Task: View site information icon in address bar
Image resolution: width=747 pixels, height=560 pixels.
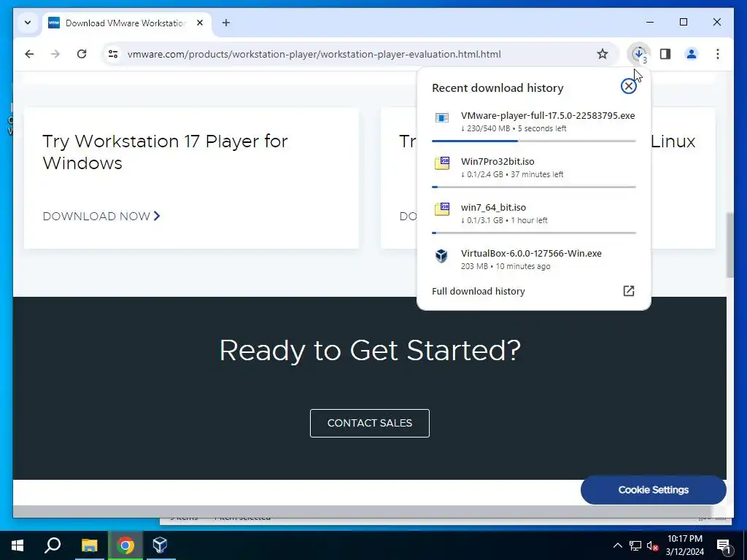Action: click(113, 54)
